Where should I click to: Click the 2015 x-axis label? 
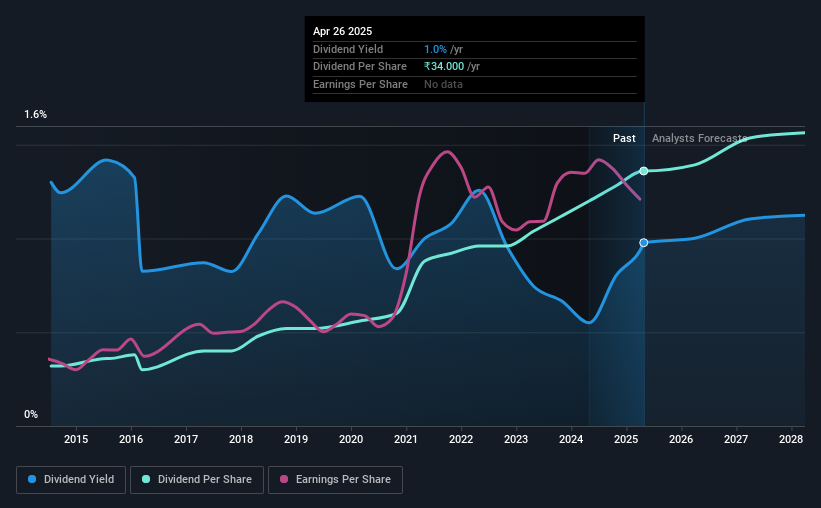tap(76, 439)
